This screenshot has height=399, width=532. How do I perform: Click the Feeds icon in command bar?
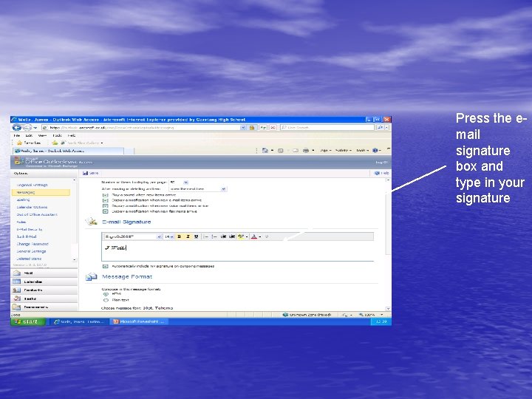point(280,150)
